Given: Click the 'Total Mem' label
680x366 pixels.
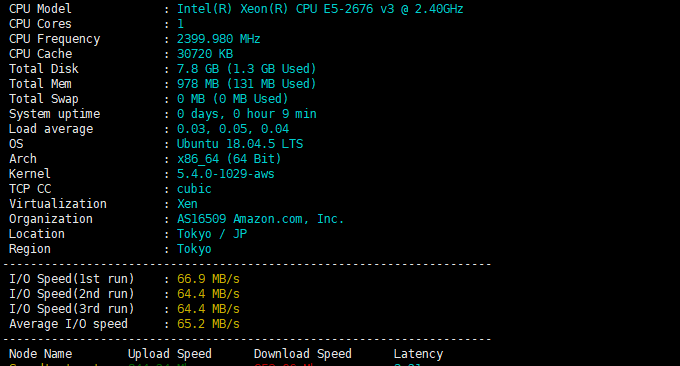Looking at the screenshot, I should 40,84.
